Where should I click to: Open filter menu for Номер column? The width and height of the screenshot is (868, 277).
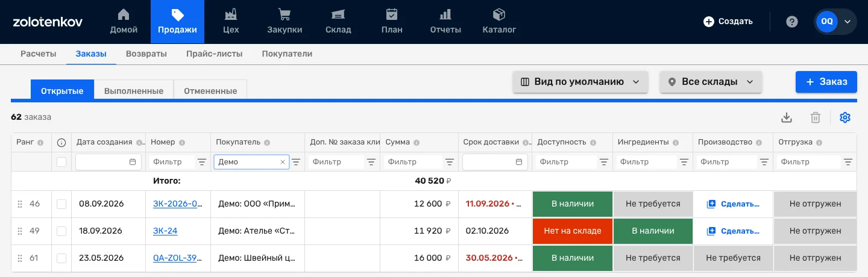coord(202,162)
